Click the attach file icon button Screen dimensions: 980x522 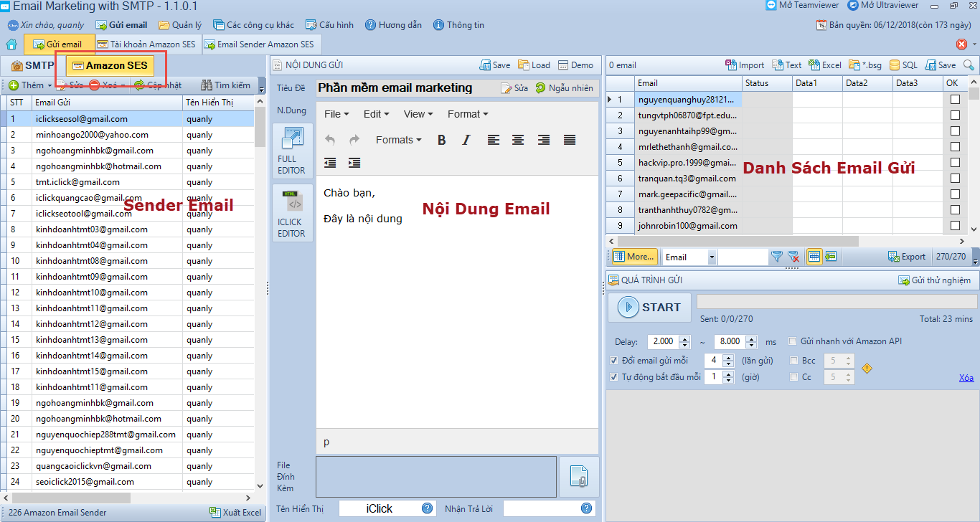click(578, 477)
